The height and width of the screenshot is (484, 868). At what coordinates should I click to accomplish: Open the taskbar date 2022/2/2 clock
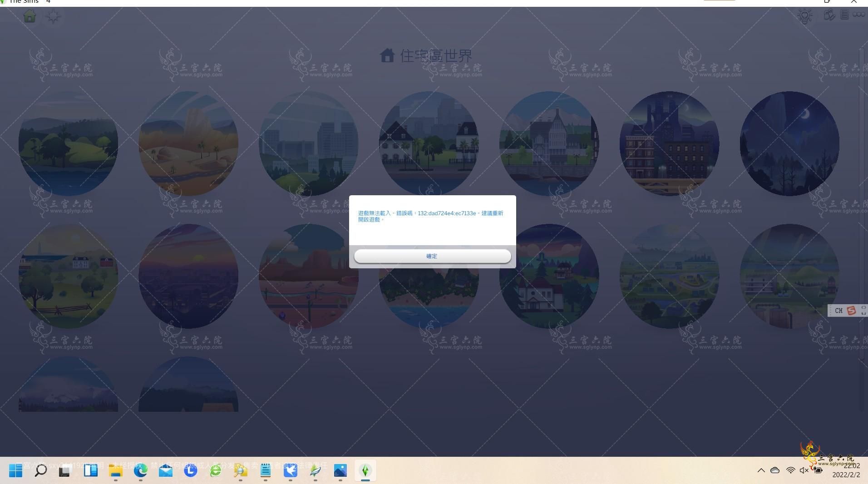[x=846, y=470]
